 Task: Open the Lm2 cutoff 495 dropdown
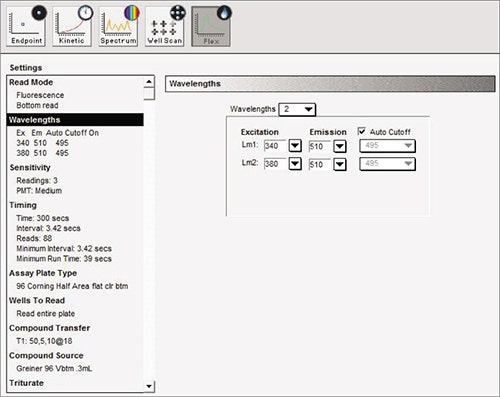pyautogui.click(x=387, y=164)
